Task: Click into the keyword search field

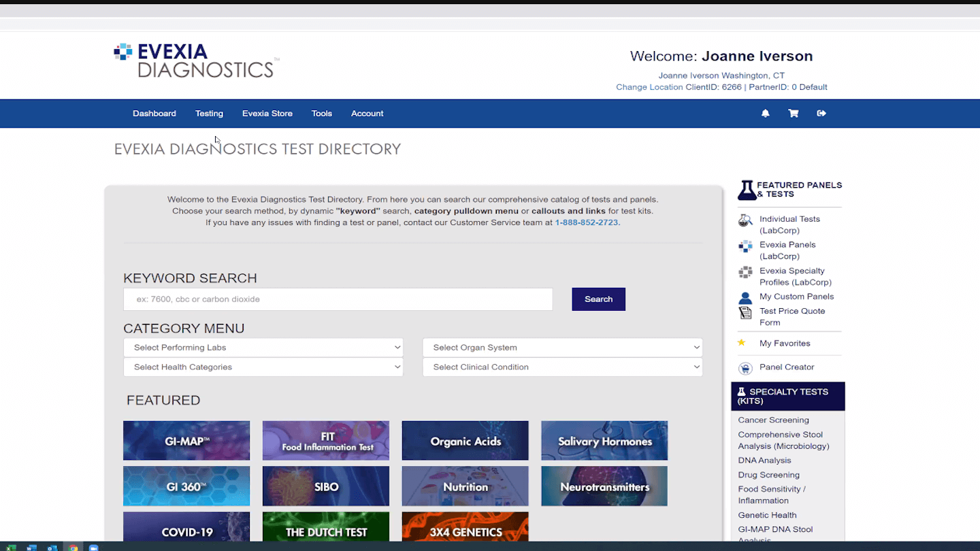Action: (338, 299)
